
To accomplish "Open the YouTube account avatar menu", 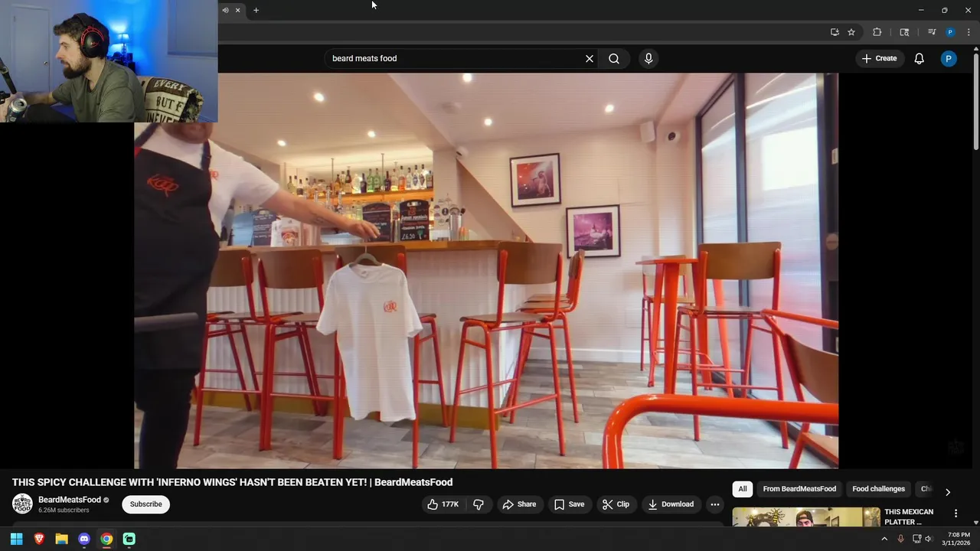I will tap(949, 58).
